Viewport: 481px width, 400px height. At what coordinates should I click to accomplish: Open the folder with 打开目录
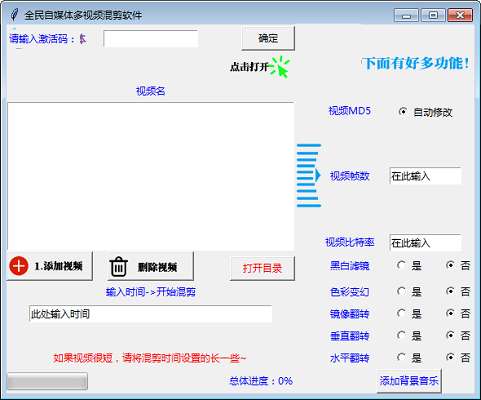(x=262, y=268)
